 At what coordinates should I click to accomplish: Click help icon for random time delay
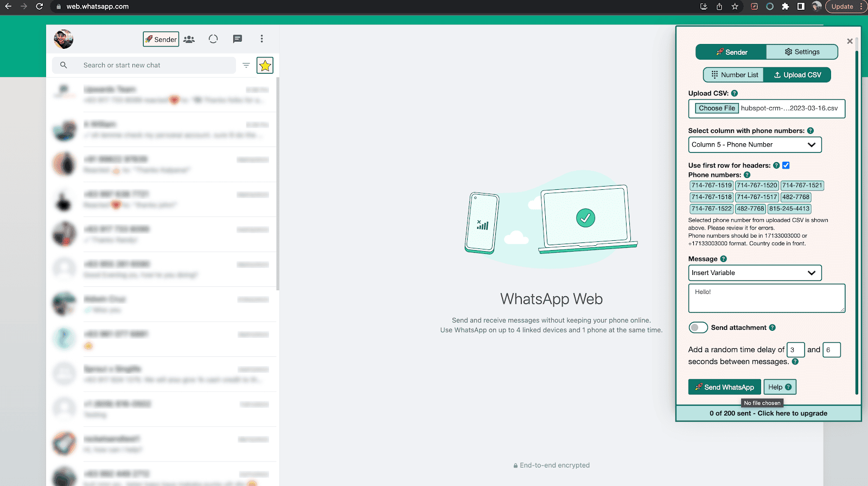(795, 362)
